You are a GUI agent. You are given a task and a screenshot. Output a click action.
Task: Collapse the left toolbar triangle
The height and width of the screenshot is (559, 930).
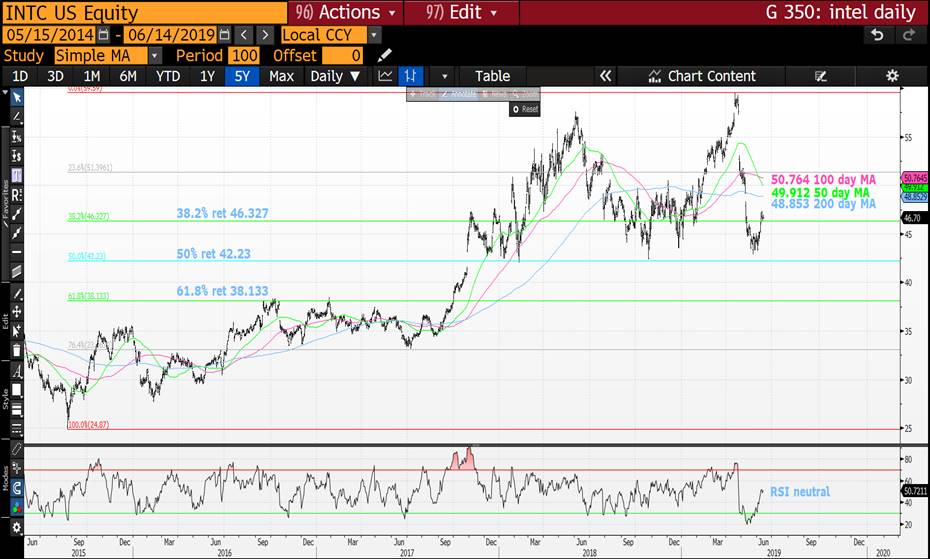(x=5, y=93)
